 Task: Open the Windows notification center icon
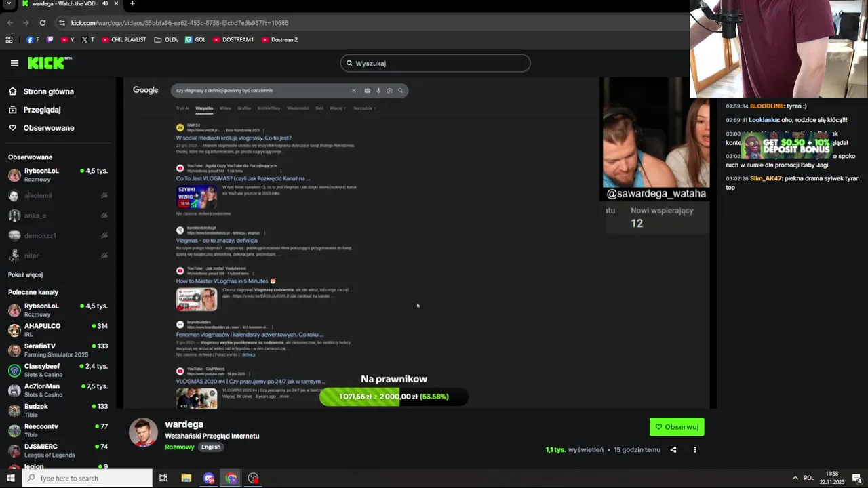tap(856, 478)
